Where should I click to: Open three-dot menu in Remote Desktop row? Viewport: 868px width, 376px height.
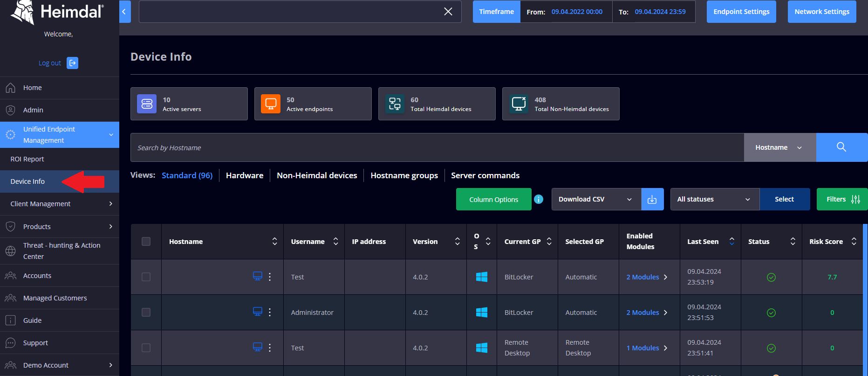click(x=270, y=348)
